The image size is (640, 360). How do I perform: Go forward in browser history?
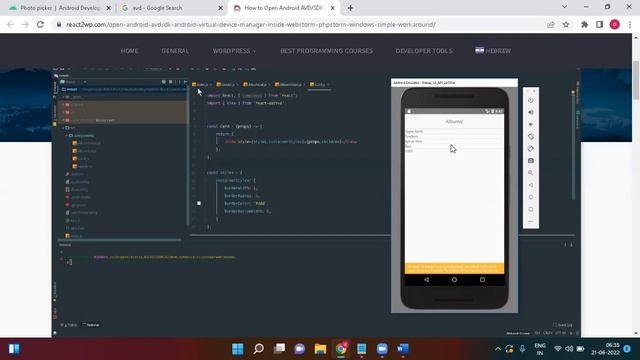point(25,24)
